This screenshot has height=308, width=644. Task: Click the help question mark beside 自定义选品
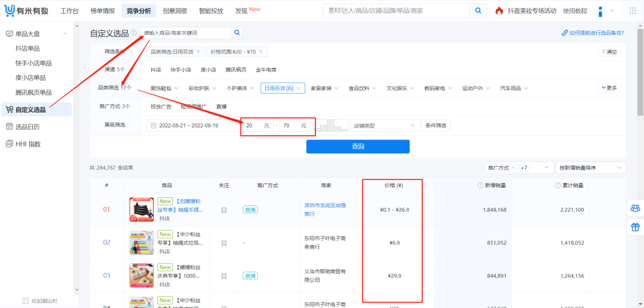pyautogui.click(x=134, y=33)
